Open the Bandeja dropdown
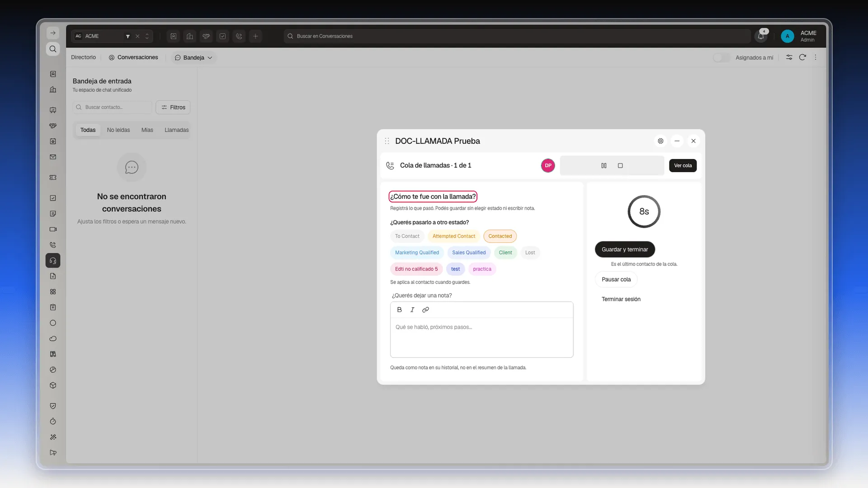The image size is (868, 488). click(193, 58)
